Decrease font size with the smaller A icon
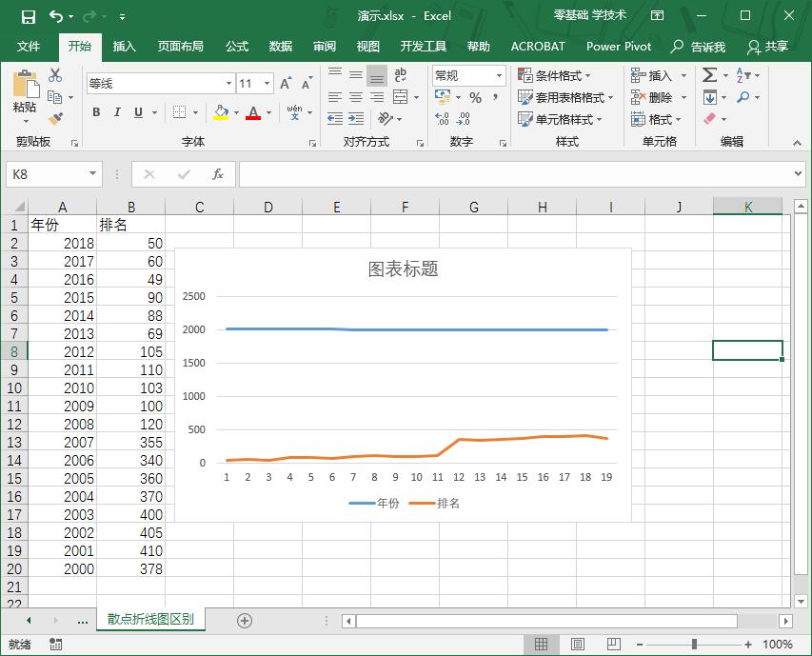 307,84
